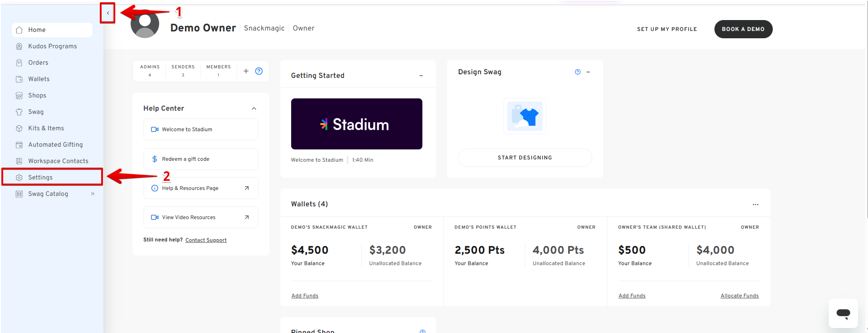The height and width of the screenshot is (333, 868).
Task: Minimize the Getting Started card
Action: point(421,76)
